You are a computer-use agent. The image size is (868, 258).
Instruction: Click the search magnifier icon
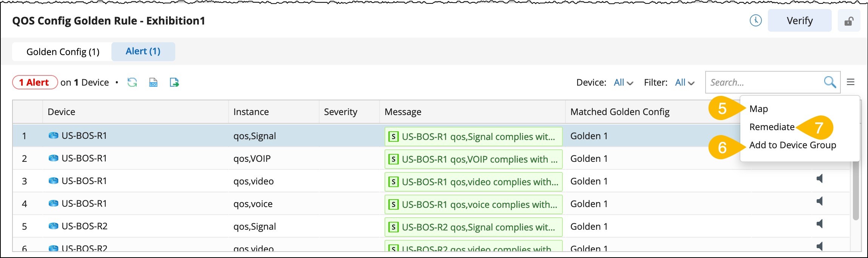coord(829,82)
